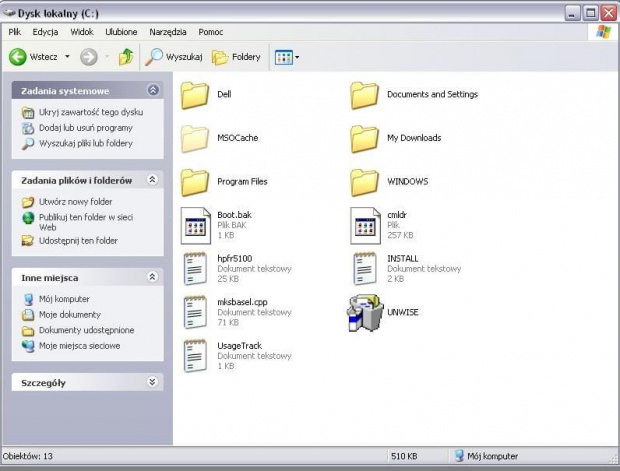Viewport: 620px width, 471px height.
Task: Click Ukryj zawartość tego dysku link
Action: click(91, 112)
